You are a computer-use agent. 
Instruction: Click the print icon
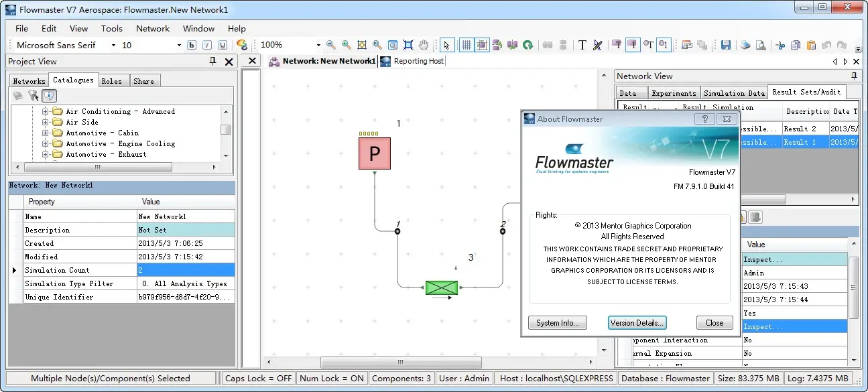(x=745, y=45)
